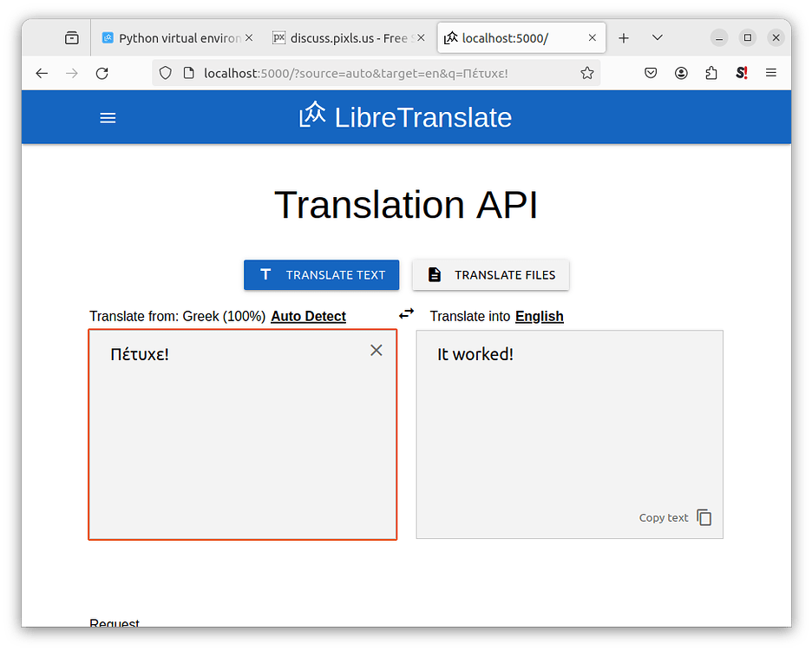Screen dimensions: 812x651
Task: Open the list-all-tabs chevron
Action: point(657,37)
